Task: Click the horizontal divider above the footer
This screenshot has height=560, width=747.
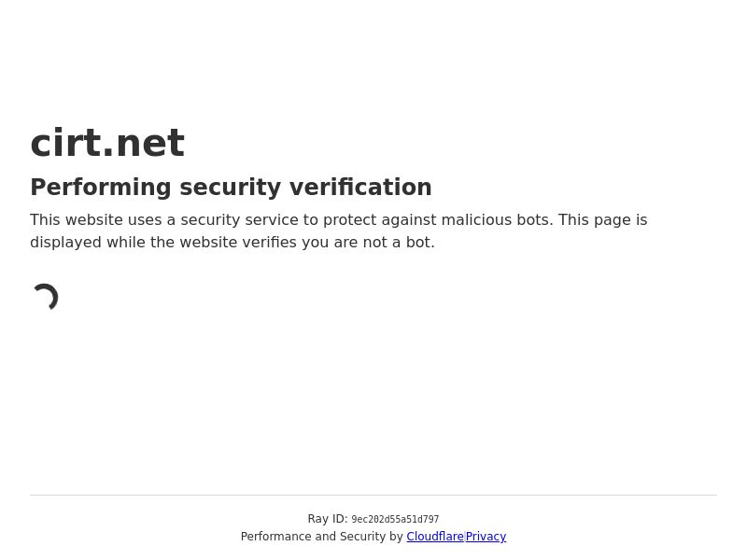Action: coord(373,495)
